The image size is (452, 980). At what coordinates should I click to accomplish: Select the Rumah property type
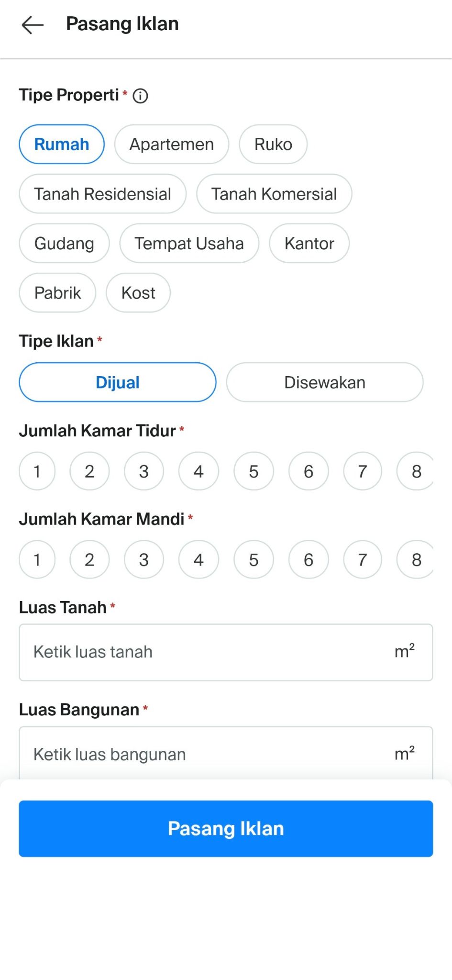[62, 145]
